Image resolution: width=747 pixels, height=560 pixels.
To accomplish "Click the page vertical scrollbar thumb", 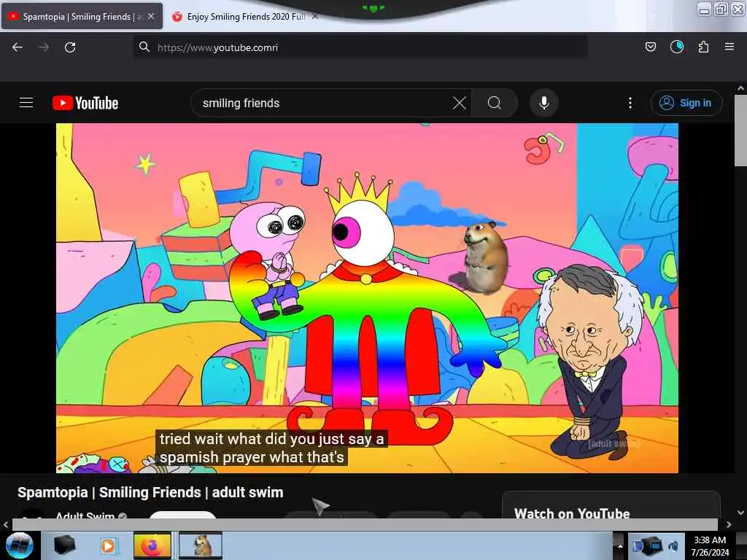I will pyautogui.click(x=740, y=131).
